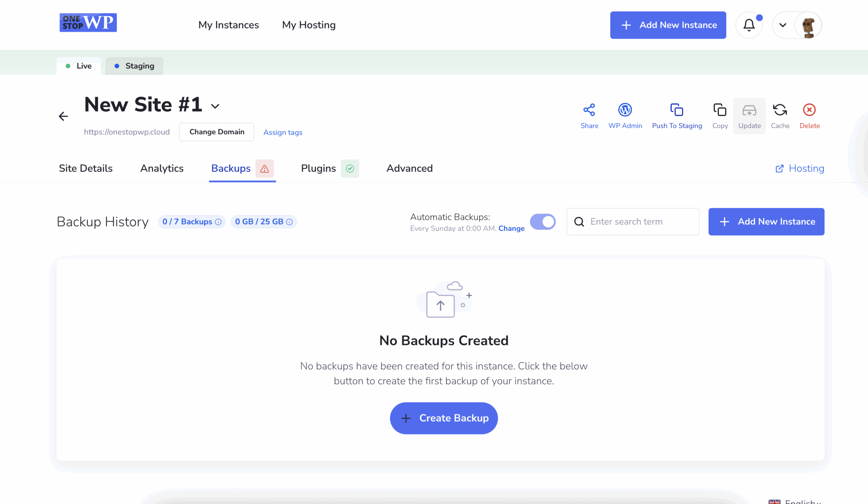Copy the instance

click(720, 116)
